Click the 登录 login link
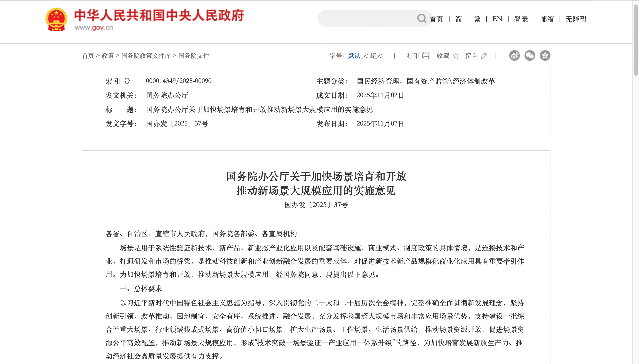Screen dimensions: 639x364 pyautogui.click(x=521, y=19)
